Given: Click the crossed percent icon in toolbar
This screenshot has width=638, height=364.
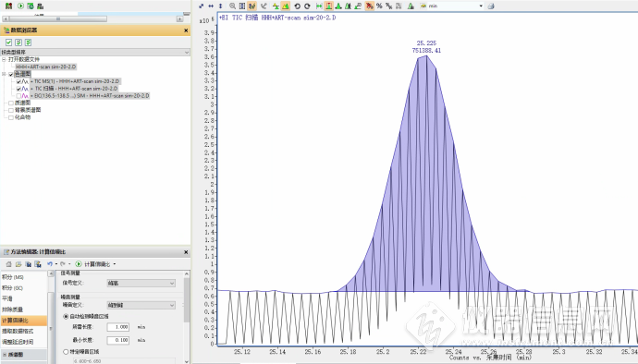Looking at the screenshot, I should (x=389, y=6).
